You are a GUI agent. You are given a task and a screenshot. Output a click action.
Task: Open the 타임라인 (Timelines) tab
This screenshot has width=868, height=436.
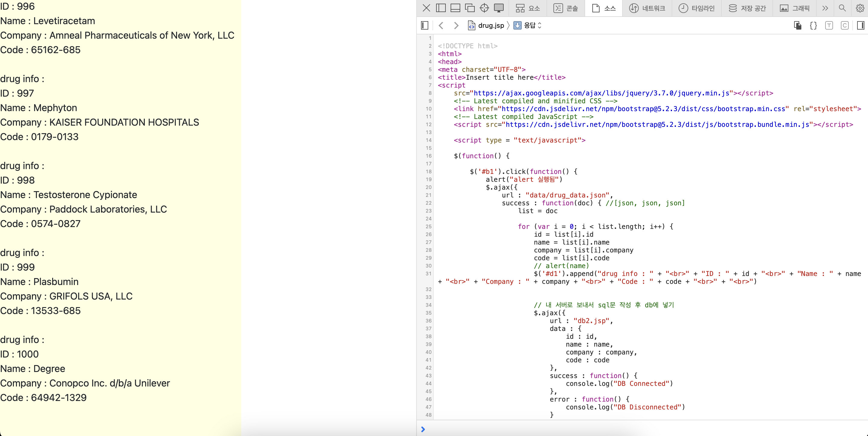coord(696,8)
